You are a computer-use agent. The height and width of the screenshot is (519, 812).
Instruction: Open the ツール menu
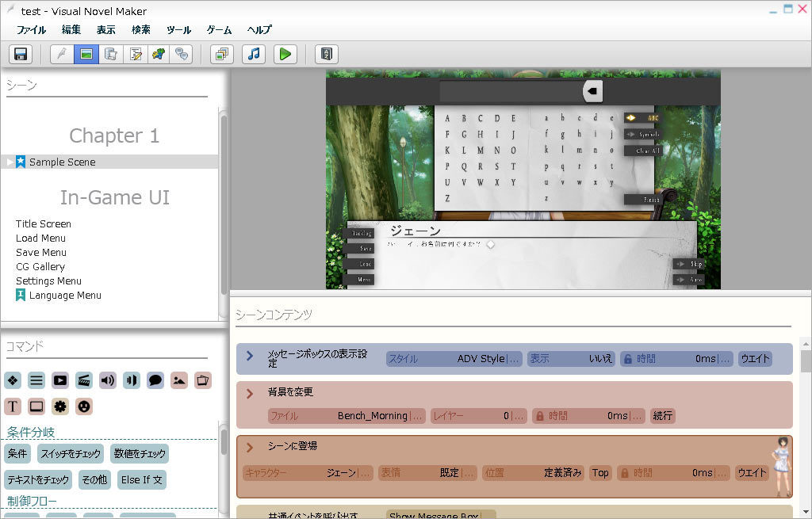pyautogui.click(x=178, y=29)
